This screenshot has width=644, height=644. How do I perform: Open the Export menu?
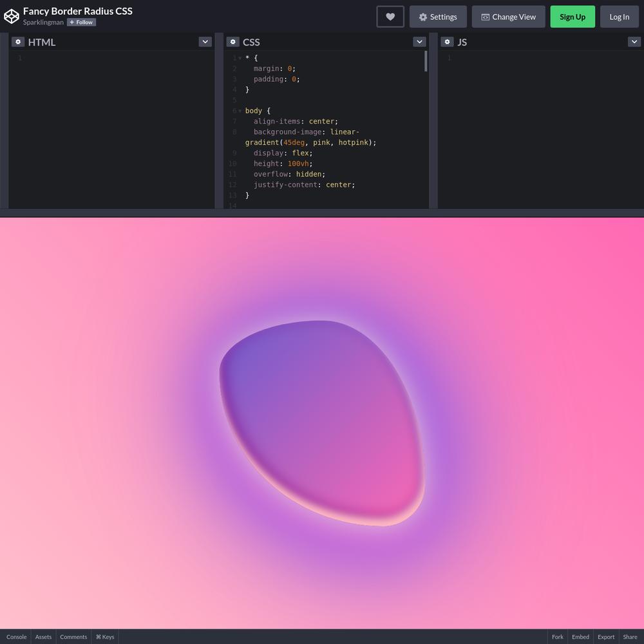tap(606, 637)
